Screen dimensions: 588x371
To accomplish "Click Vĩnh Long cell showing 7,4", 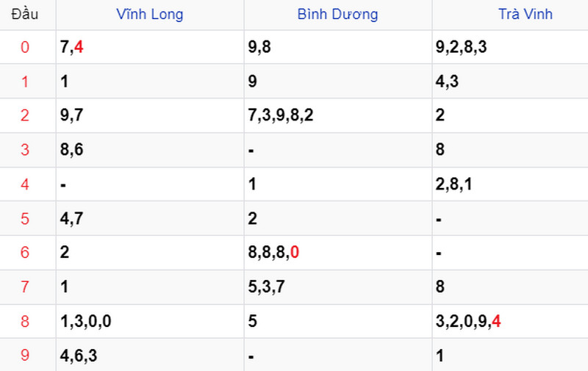I will pos(150,47).
